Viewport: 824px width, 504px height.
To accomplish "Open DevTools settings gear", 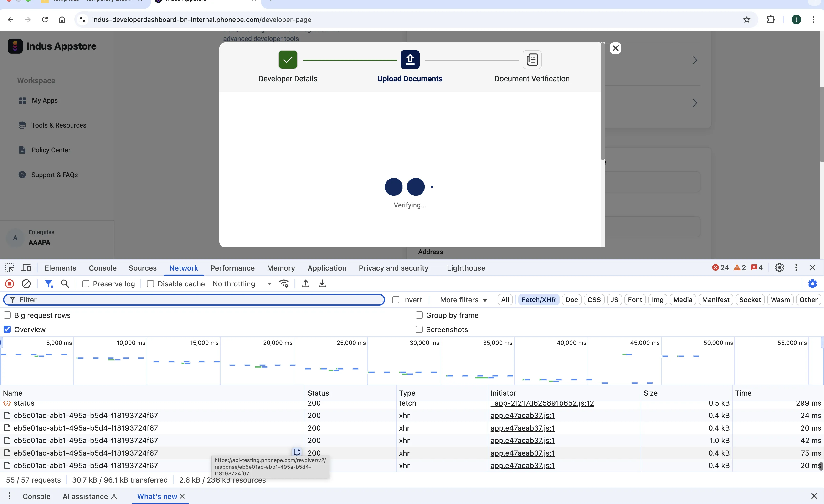I will (x=779, y=267).
